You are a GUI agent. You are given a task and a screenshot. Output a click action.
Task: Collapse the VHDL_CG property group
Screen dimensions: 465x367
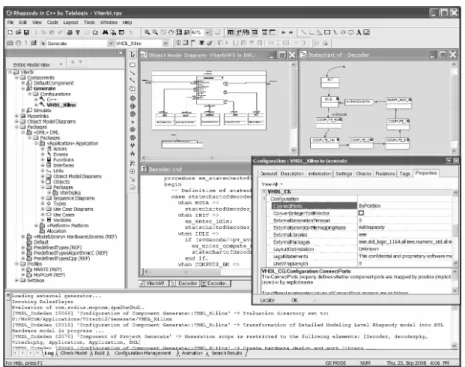(x=264, y=192)
